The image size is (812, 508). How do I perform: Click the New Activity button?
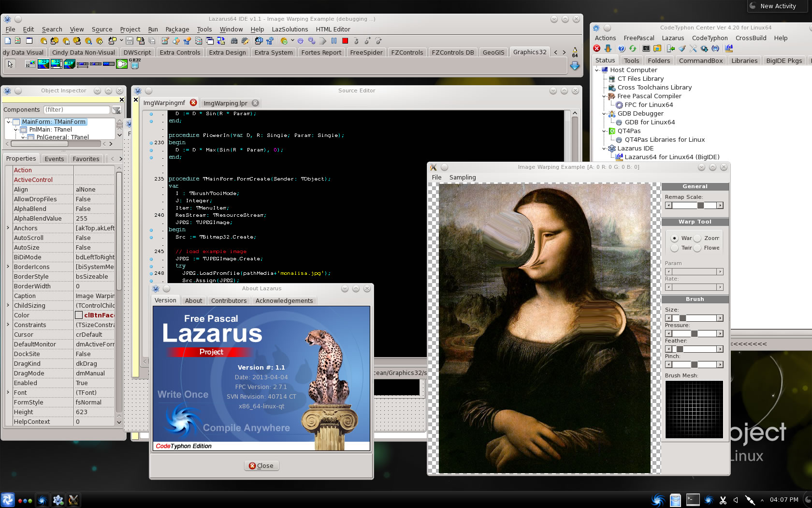(x=778, y=6)
